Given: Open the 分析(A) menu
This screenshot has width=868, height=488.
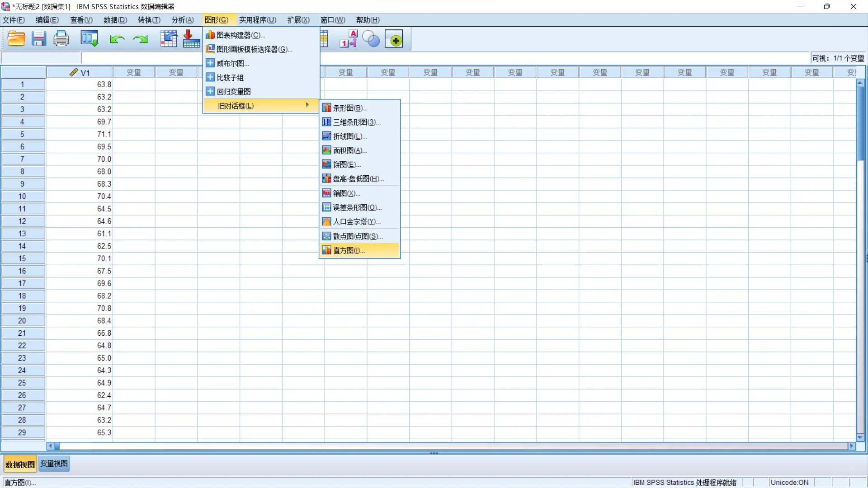Looking at the screenshot, I should tap(183, 20).
